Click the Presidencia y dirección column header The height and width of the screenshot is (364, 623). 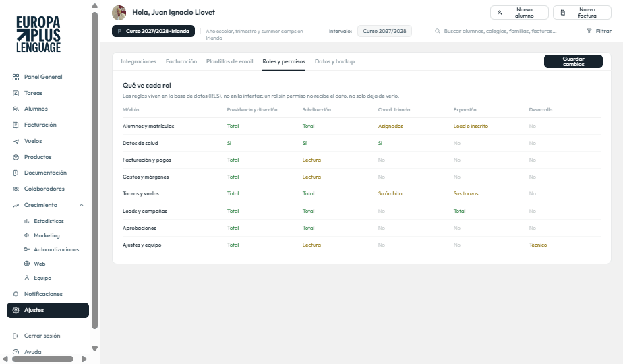252,110
